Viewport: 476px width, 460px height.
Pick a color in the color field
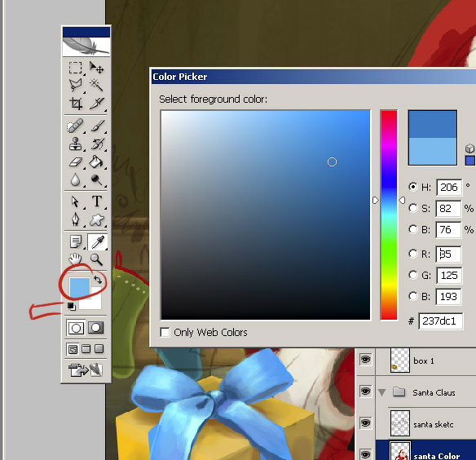266,215
